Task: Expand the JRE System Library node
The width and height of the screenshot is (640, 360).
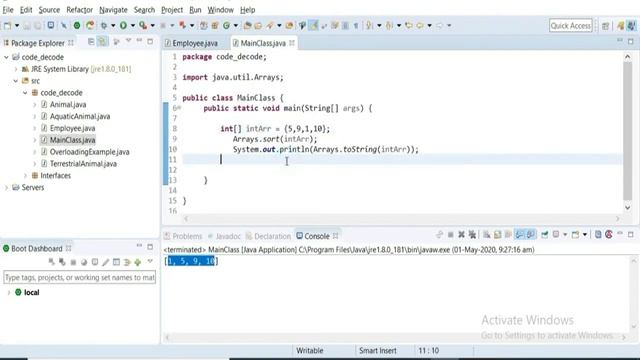Action: click(x=16, y=69)
